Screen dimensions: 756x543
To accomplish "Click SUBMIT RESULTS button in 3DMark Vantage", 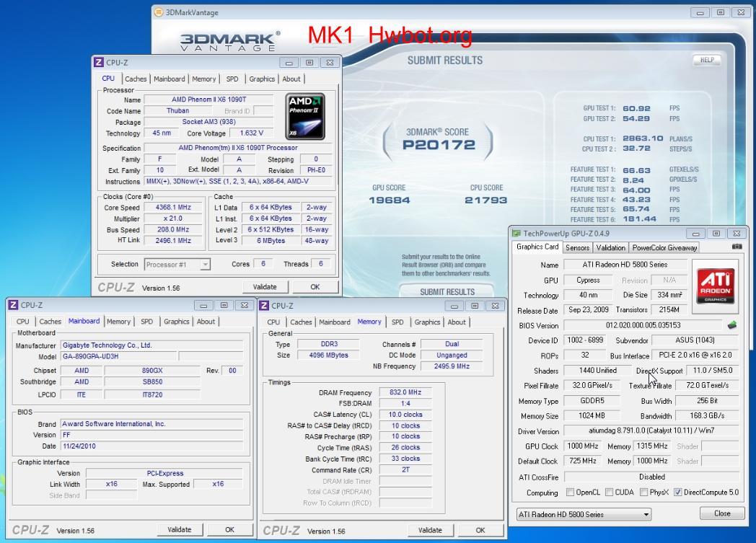I will click(x=447, y=291).
